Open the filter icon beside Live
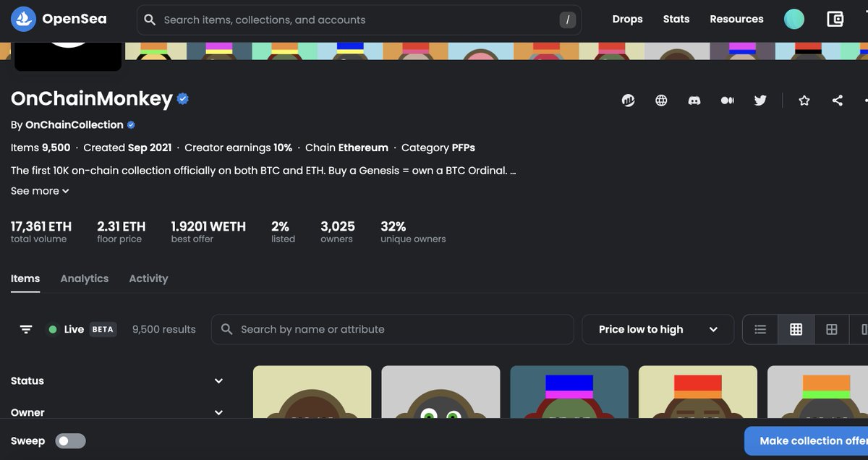 (x=26, y=329)
